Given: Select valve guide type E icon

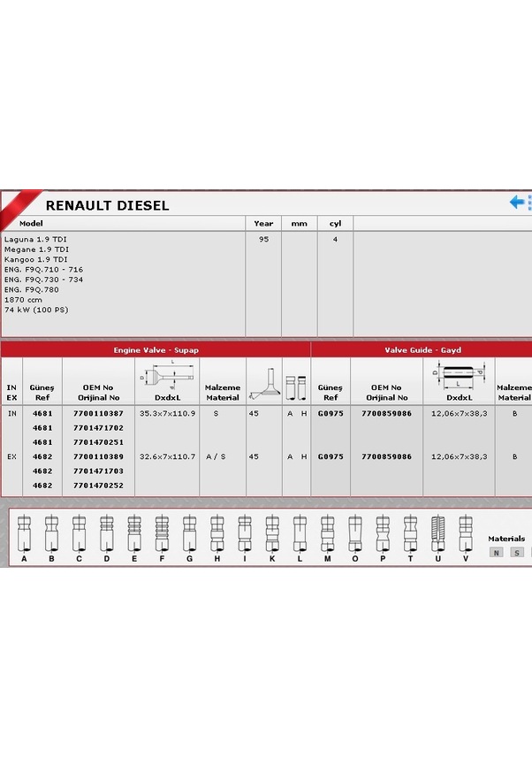Looking at the screenshot, I should tap(134, 533).
